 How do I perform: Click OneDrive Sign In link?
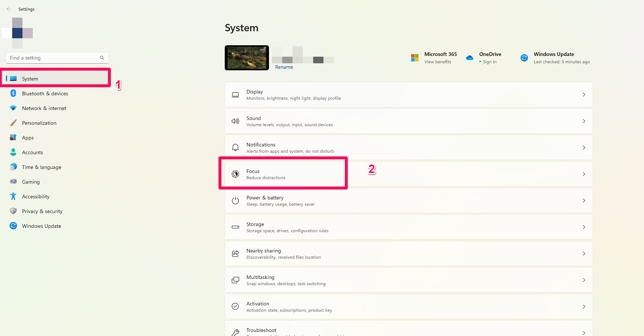pyautogui.click(x=490, y=62)
